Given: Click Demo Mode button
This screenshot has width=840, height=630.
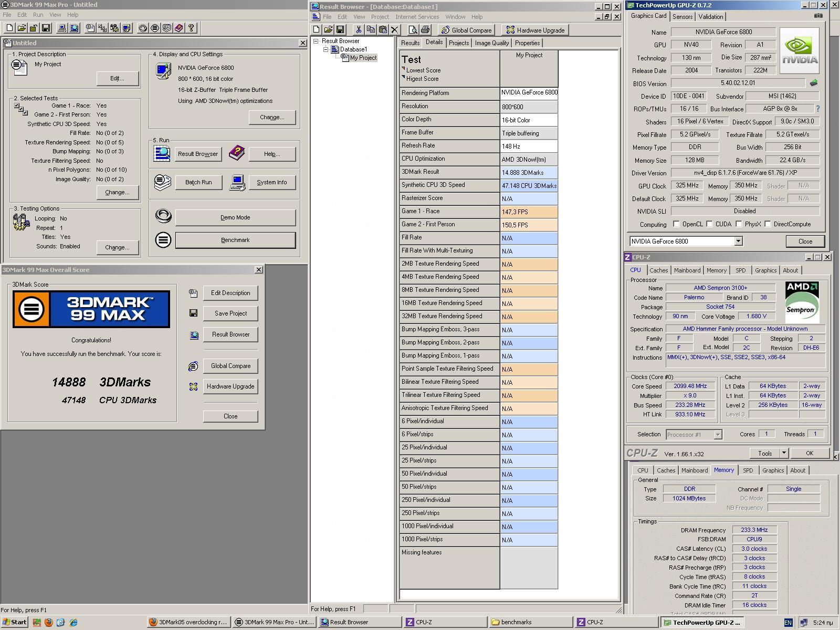Looking at the screenshot, I should coord(235,217).
